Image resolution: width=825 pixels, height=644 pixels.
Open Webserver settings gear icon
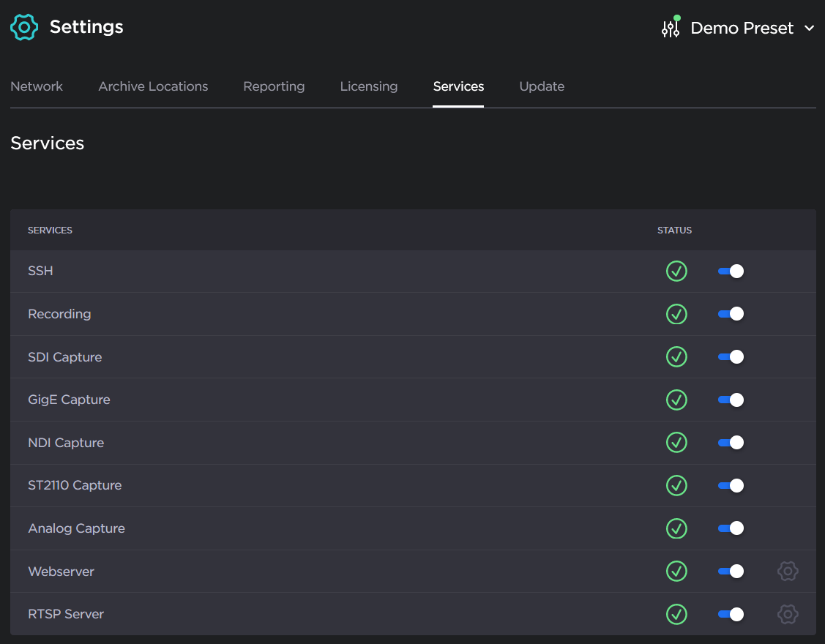tap(787, 571)
